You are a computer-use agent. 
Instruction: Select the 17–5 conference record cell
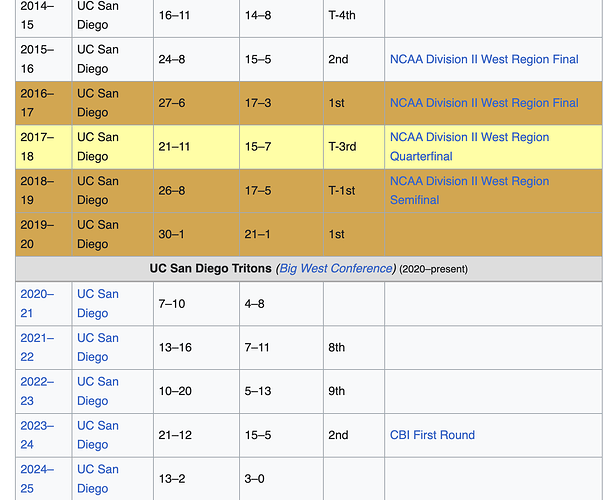click(282, 190)
